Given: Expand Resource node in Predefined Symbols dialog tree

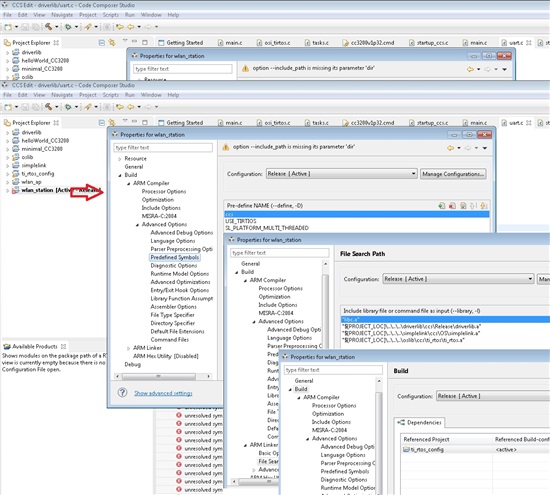Looking at the screenshot, I should 120,159.
